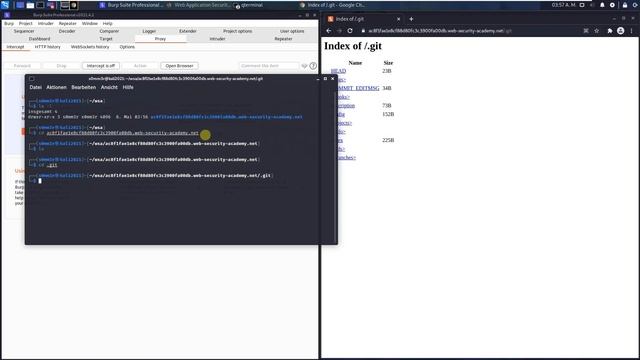The image size is (640, 360).
Task: Select the Intercept sub-tab
Action: pyautogui.click(x=16, y=47)
